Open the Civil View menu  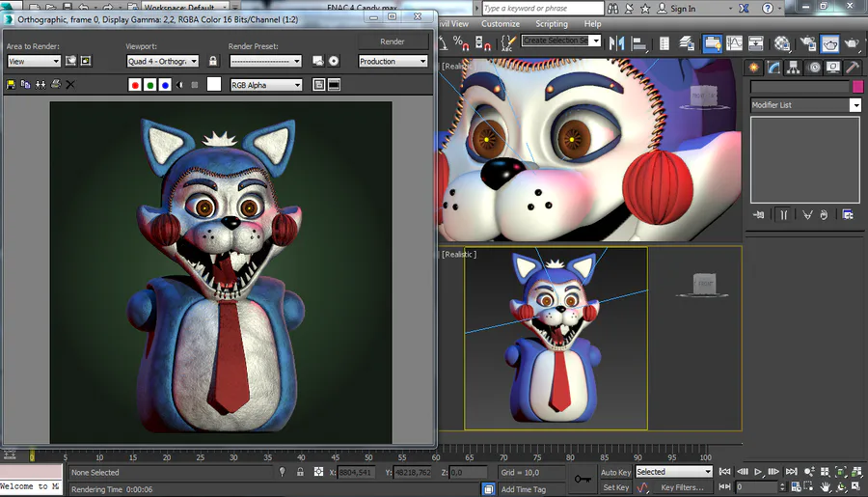pos(454,24)
